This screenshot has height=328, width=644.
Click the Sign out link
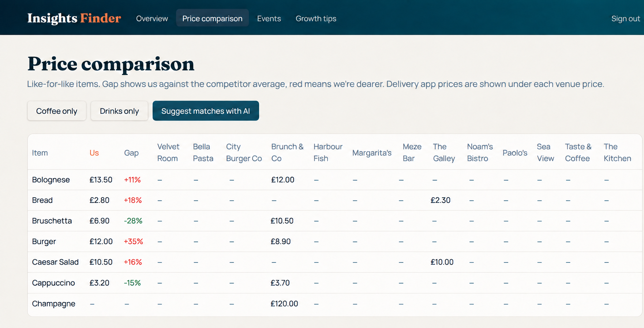(625, 18)
